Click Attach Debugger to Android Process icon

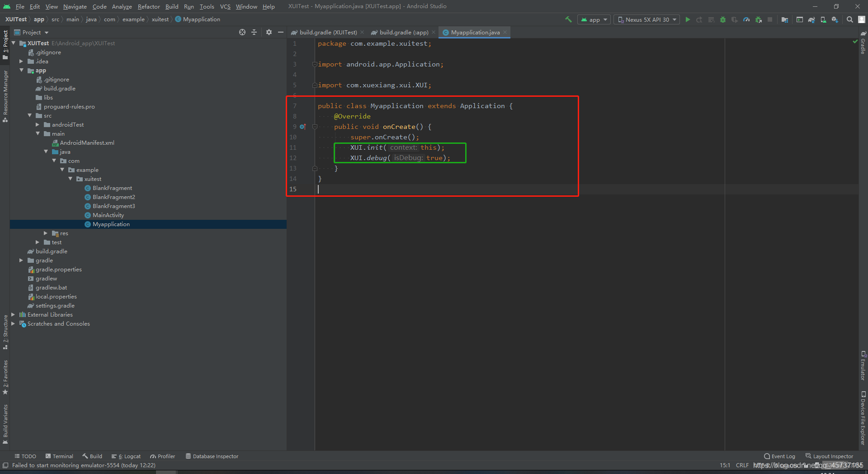(759, 19)
